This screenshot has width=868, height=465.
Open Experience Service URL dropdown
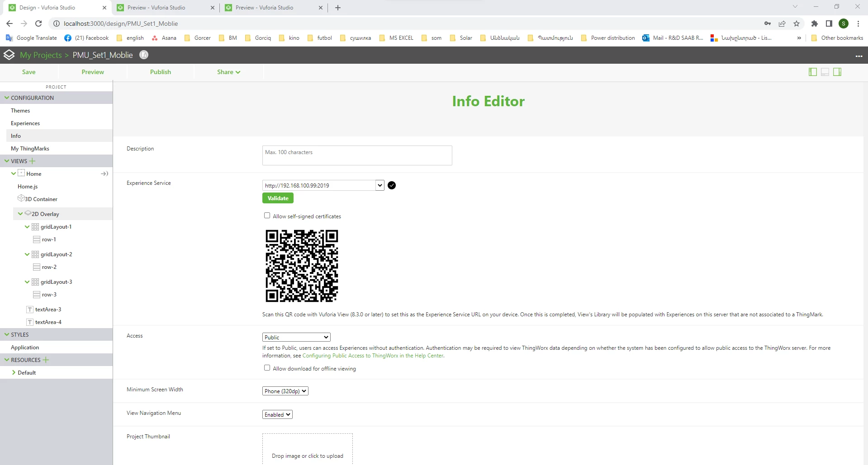click(380, 185)
